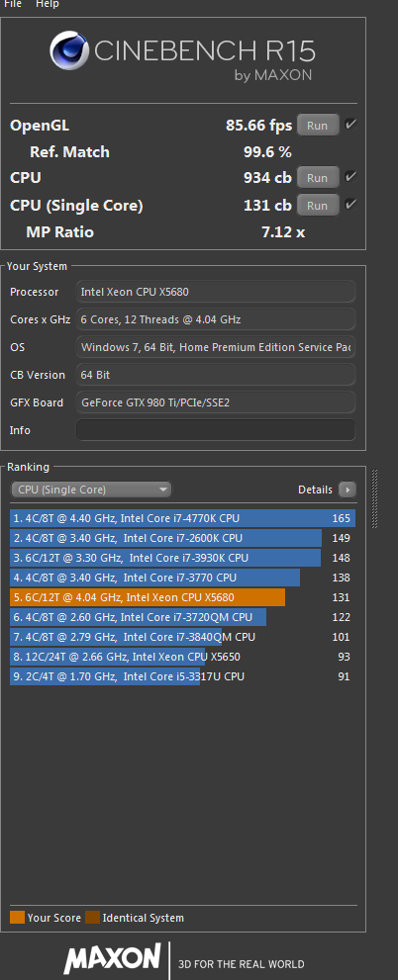
Task: Open the File menu
Action: tap(13, 4)
